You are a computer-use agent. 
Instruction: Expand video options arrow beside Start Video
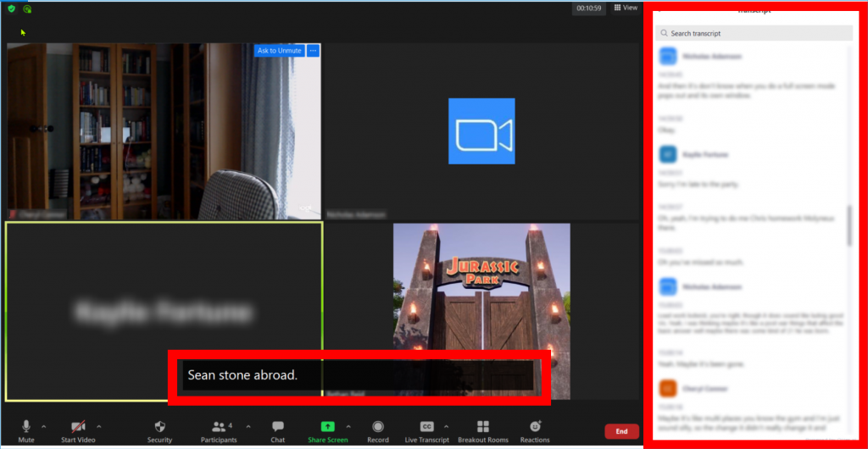(99, 426)
